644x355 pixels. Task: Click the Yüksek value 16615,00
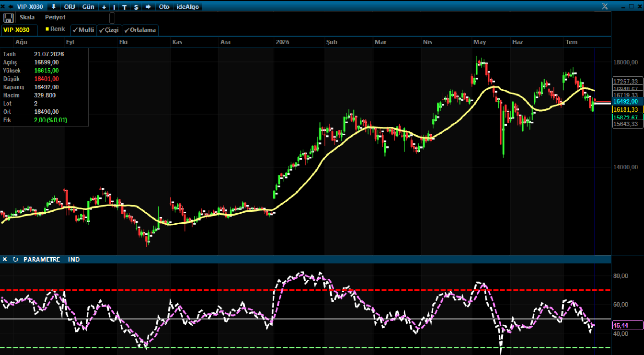(x=46, y=71)
